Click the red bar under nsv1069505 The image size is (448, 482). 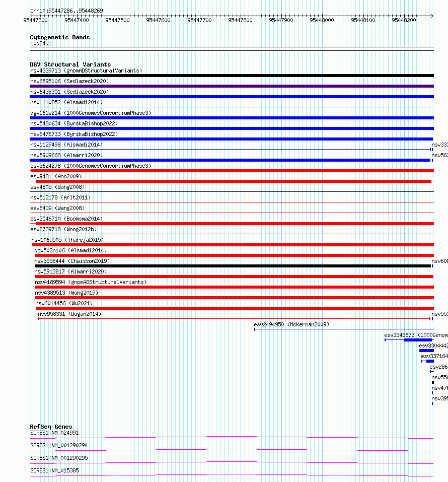point(233,245)
